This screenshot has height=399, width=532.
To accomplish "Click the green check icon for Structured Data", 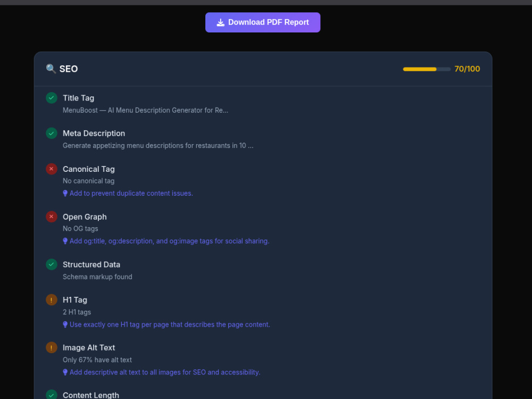I will click(52, 264).
